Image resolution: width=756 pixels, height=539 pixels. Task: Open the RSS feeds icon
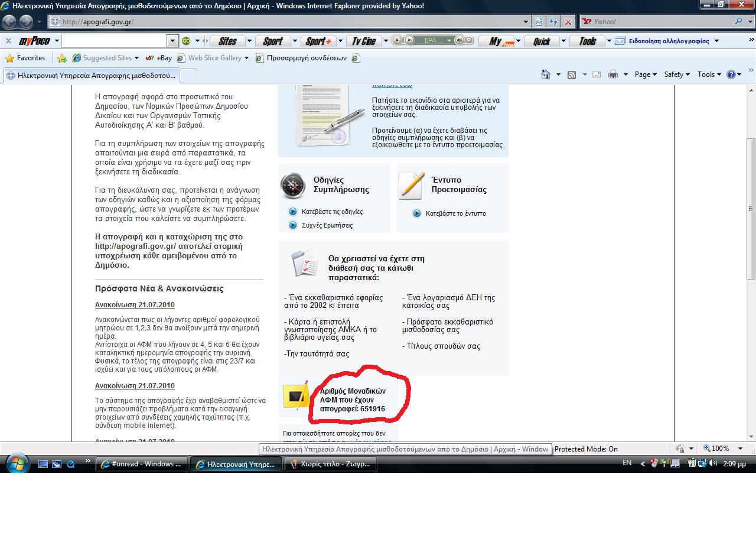pos(572,74)
